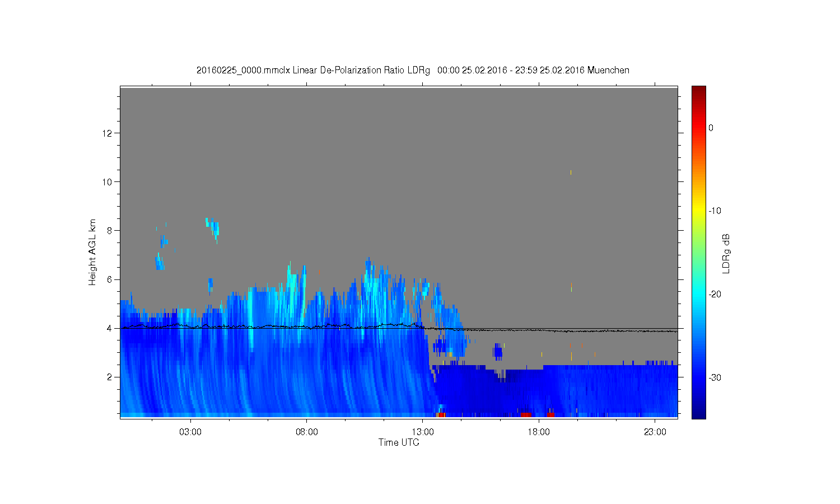Click the colorbar value -10

(715, 211)
